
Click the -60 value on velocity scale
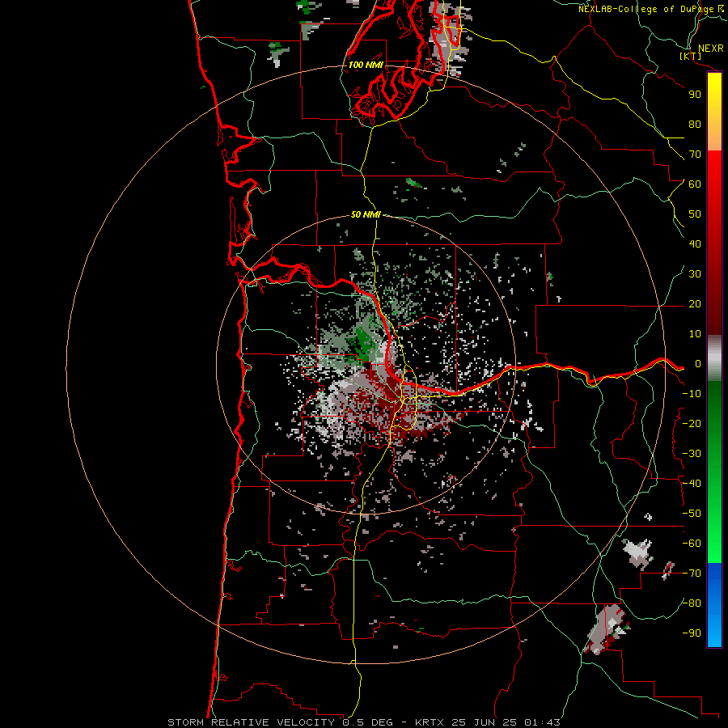692,544
